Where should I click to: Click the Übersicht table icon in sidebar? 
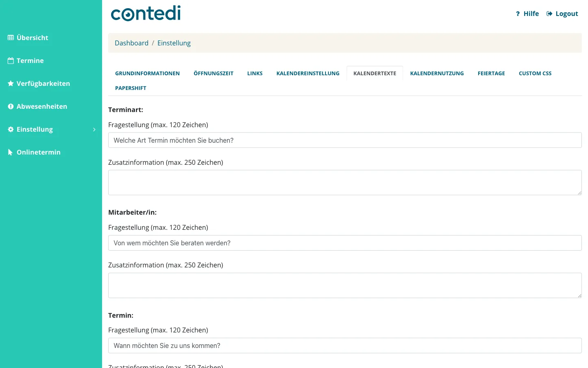click(11, 38)
